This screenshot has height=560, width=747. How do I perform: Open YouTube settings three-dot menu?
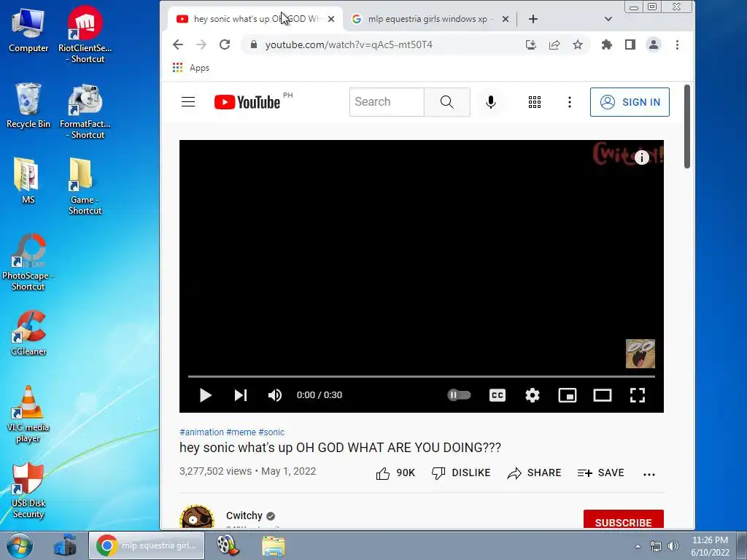coord(569,102)
